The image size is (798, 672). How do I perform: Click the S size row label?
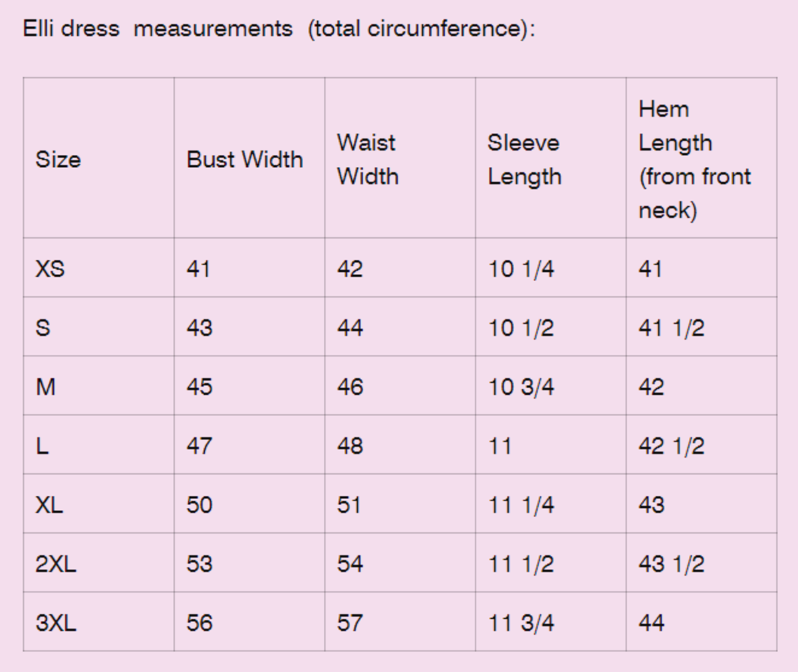[x=43, y=328]
